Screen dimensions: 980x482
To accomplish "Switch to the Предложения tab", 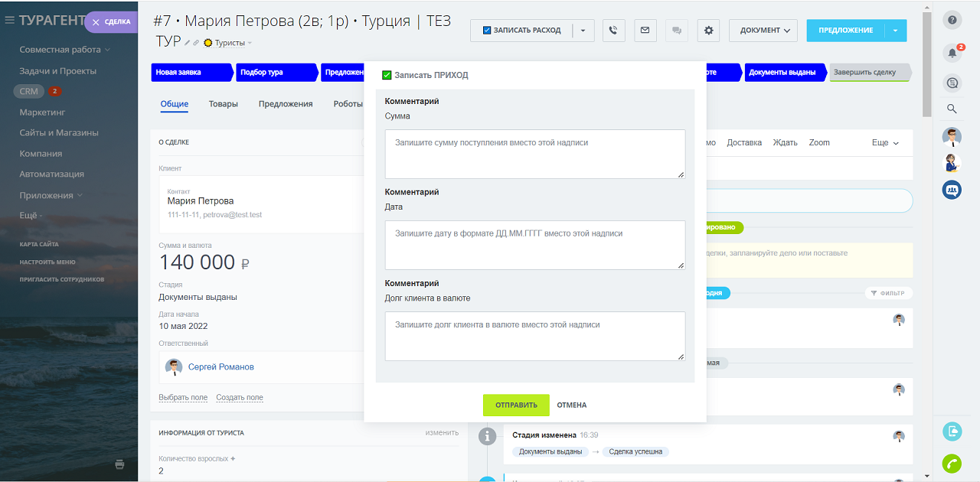I will [286, 104].
